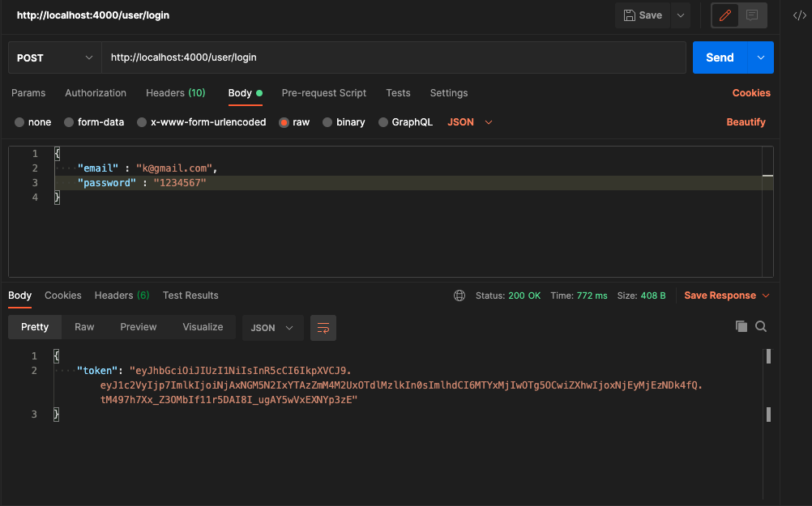Expand the Save Response chevron
Screen dimensions: 812x506
[766, 296]
